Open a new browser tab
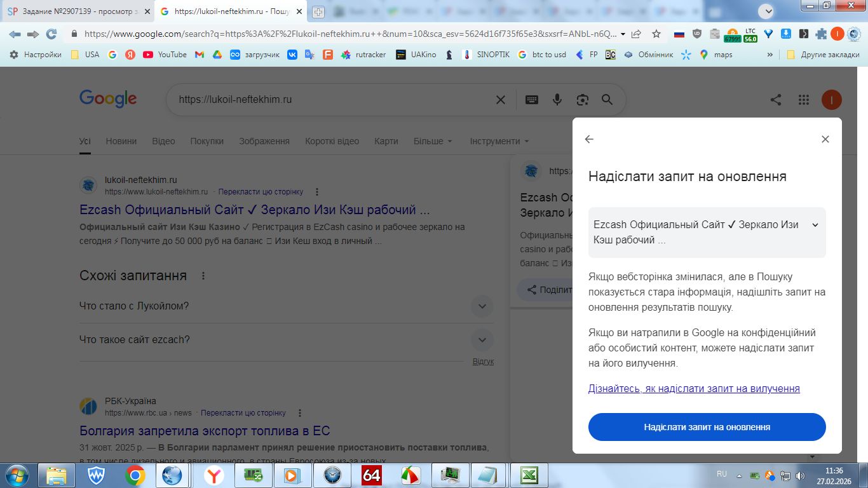 (318, 12)
